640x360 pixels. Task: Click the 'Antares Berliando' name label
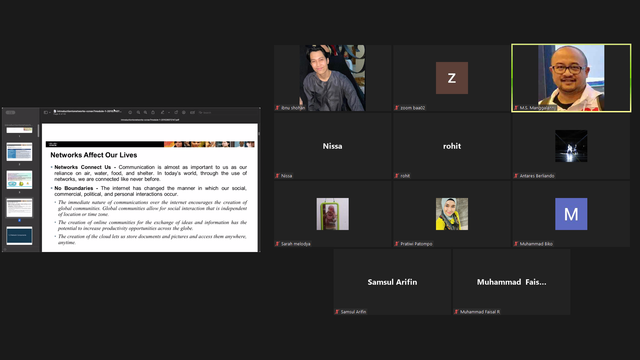pyautogui.click(x=537, y=176)
